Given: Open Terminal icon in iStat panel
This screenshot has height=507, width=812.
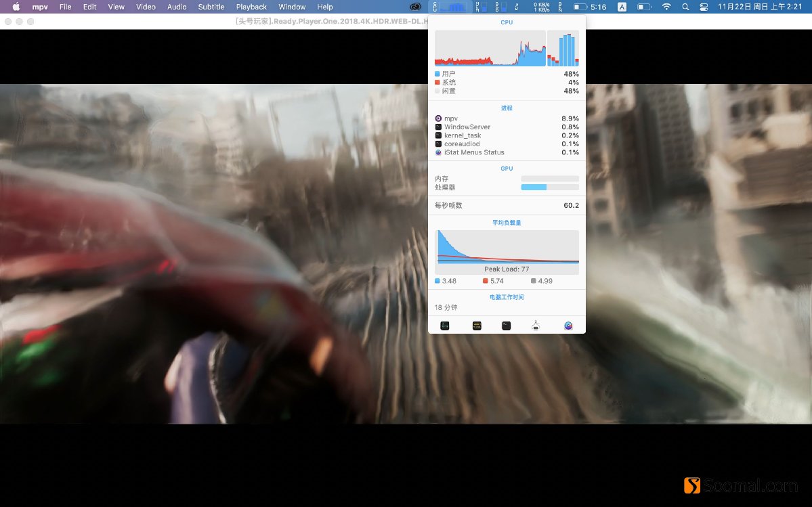Looking at the screenshot, I should pyautogui.click(x=506, y=326).
